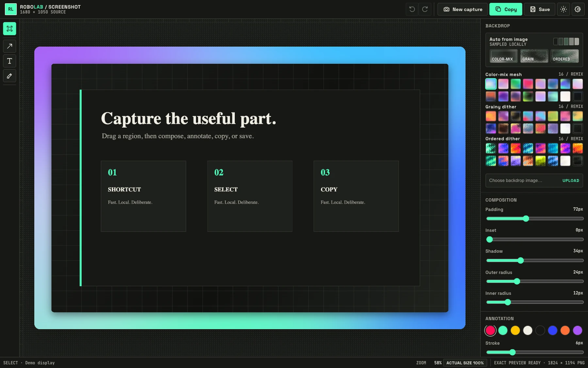The image size is (588, 368).
Task: Click the 03 COPY card
Action: pos(356,196)
